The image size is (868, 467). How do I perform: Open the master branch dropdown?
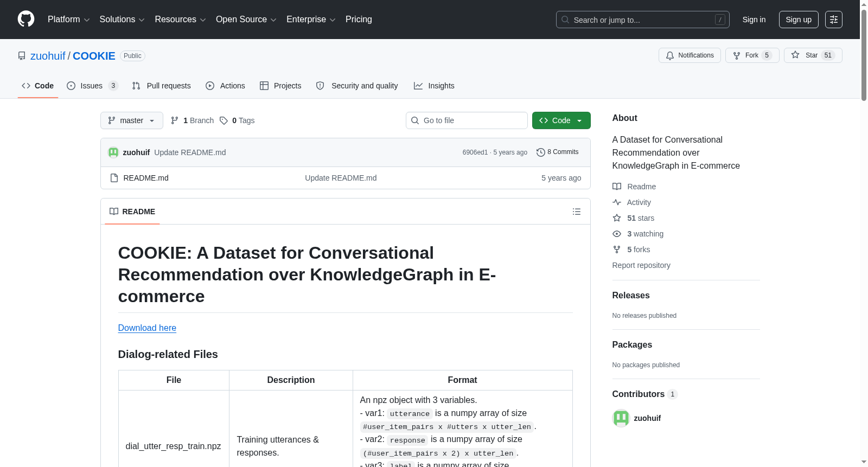[132, 120]
